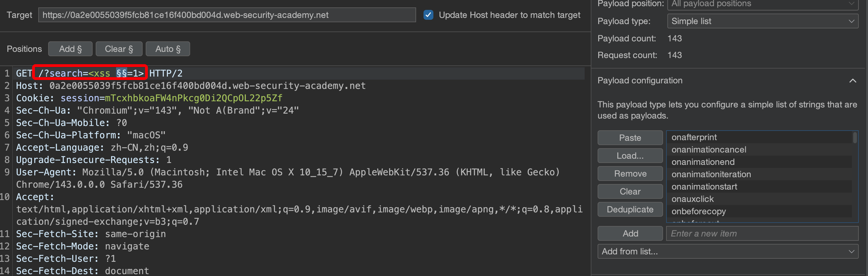Open the Payload type dropdown

coord(762,21)
